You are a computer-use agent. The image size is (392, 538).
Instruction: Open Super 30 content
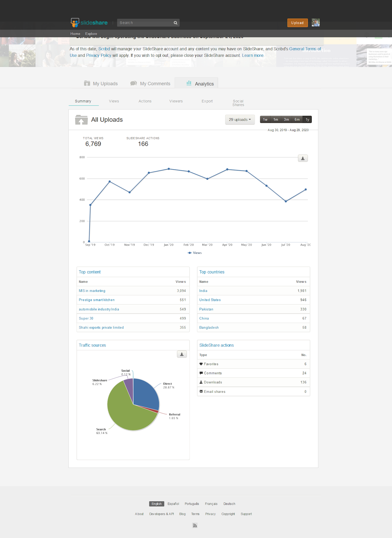pyautogui.click(x=86, y=318)
